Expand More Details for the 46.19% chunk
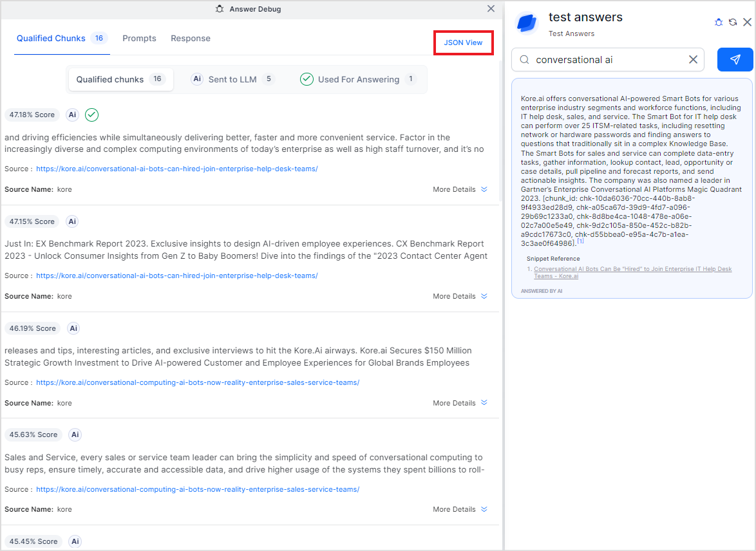This screenshot has width=756, height=551. click(x=460, y=403)
